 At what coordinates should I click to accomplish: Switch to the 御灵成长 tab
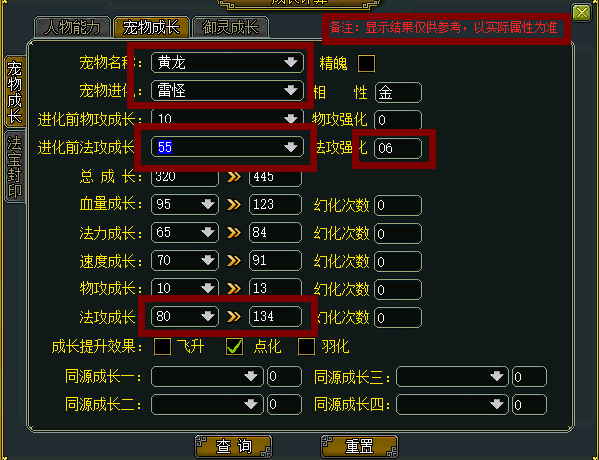click(x=230, y=28)
